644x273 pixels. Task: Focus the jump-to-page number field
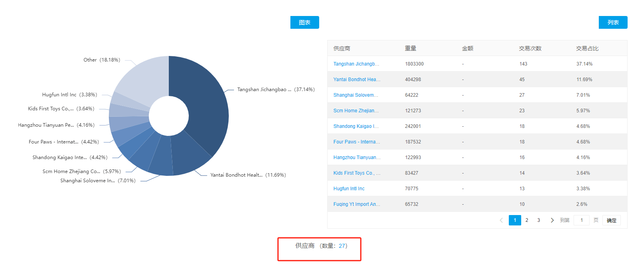pos(582,220)
